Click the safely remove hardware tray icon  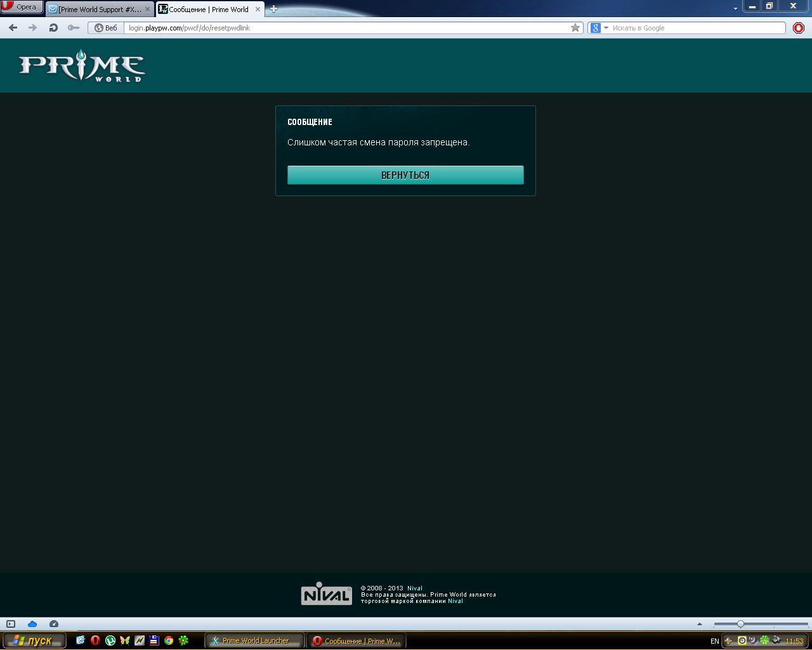pyautogui.click(x=776, y=640)
